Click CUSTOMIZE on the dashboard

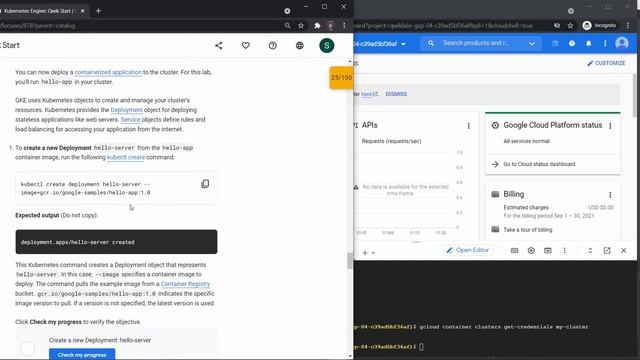tap(606, 63)
